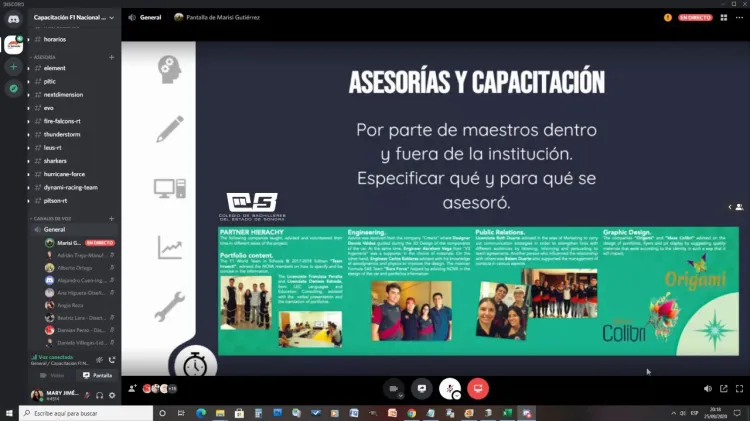
Task: Open Windows Start menu
Action: [x=9, y=413]
